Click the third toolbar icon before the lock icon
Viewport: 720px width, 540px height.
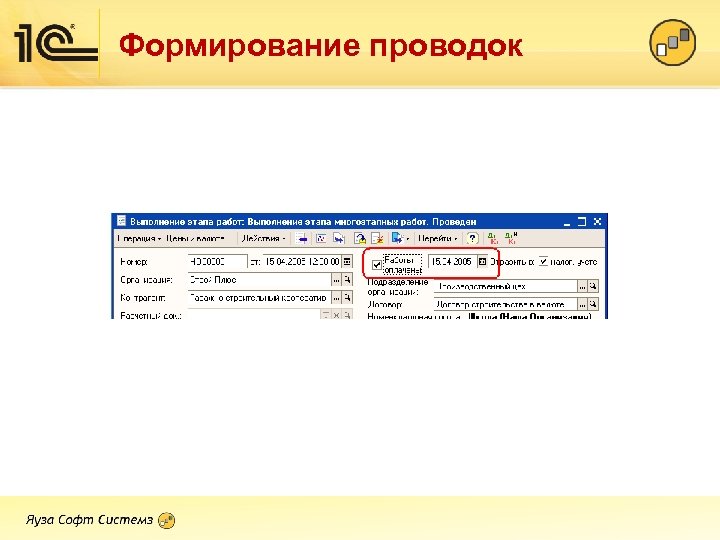(339, 238)
